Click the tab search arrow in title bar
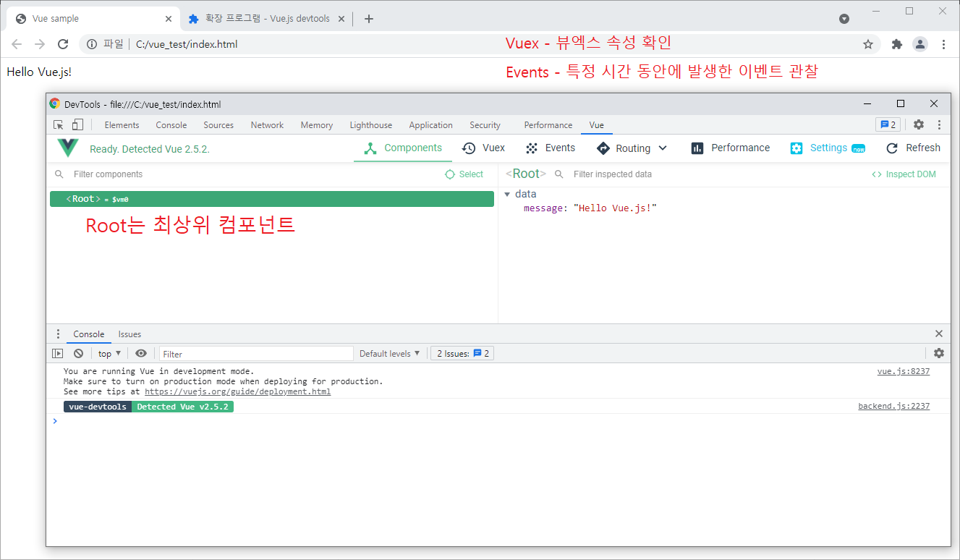The height and width of the screenshot is (560, 960). 844,19
